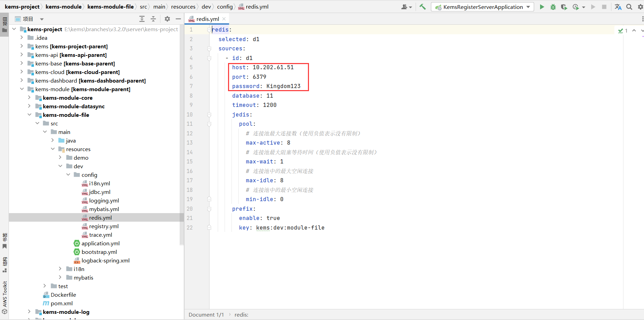Expand the test folder

coord(45,286)
